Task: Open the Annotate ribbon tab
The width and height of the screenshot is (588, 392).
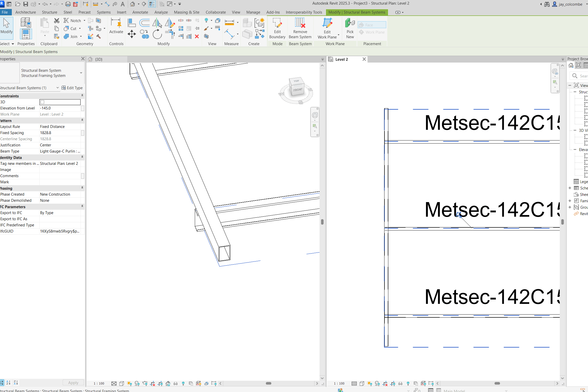Action: pos(140,12)
